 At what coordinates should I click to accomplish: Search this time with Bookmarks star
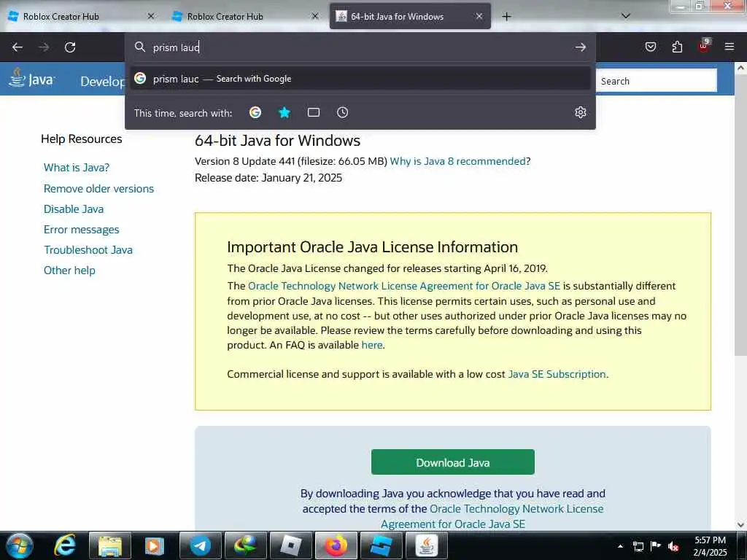285,112
